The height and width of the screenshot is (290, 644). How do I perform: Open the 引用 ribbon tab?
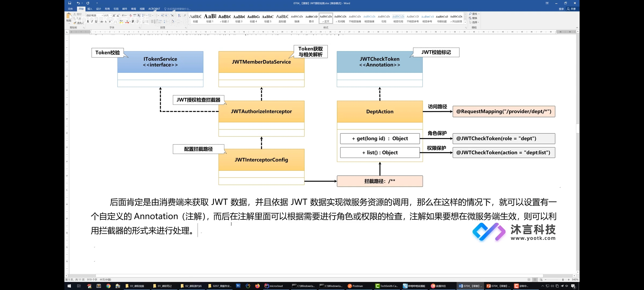116,9
